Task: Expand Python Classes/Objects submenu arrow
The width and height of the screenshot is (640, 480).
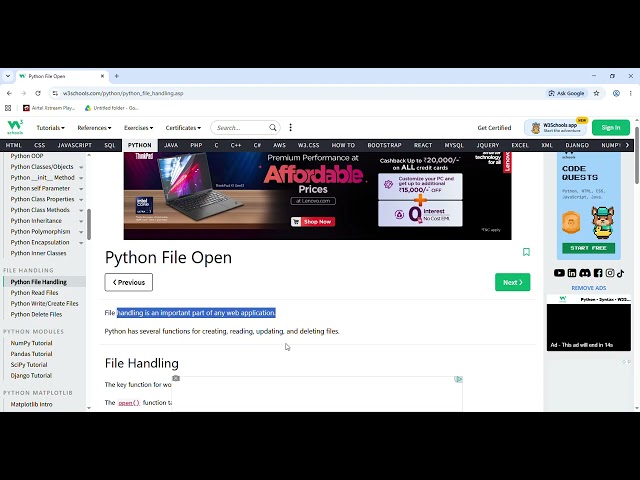Action: (x=81, y=167)
